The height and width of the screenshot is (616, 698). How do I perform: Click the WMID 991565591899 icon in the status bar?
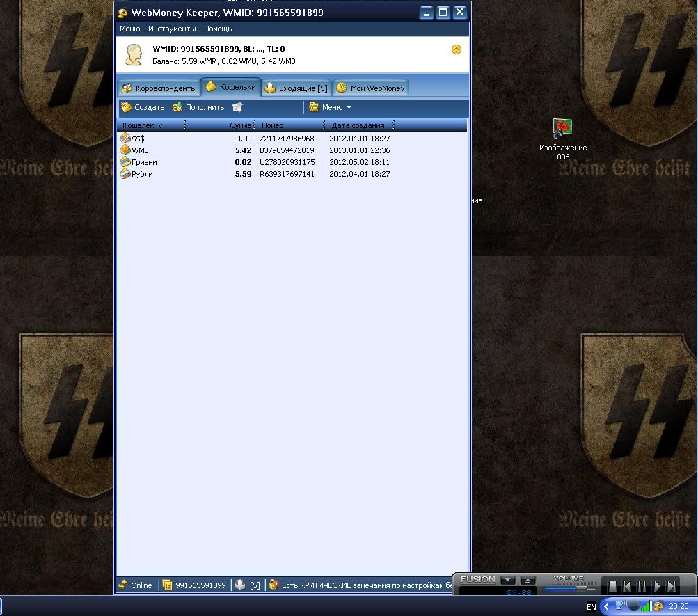pos(168,585)
